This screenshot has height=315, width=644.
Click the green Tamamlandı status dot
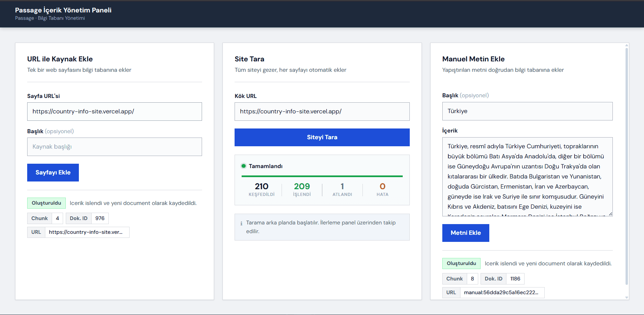pos(244,166)
